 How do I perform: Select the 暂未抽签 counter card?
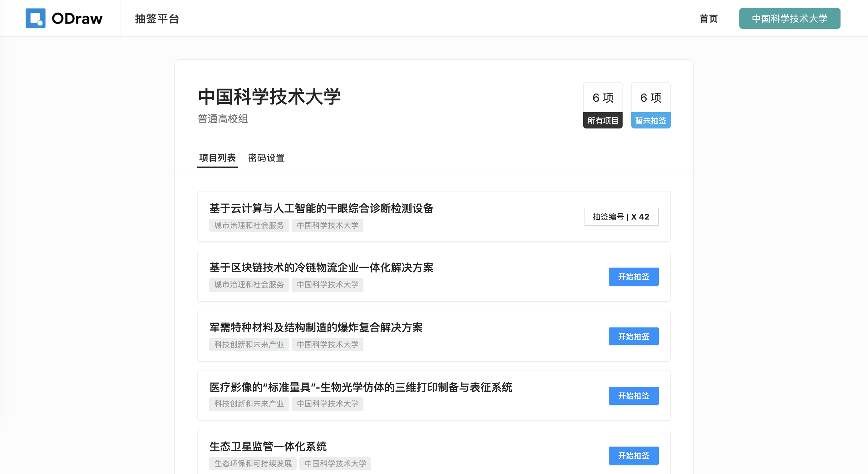coord(650,105)
